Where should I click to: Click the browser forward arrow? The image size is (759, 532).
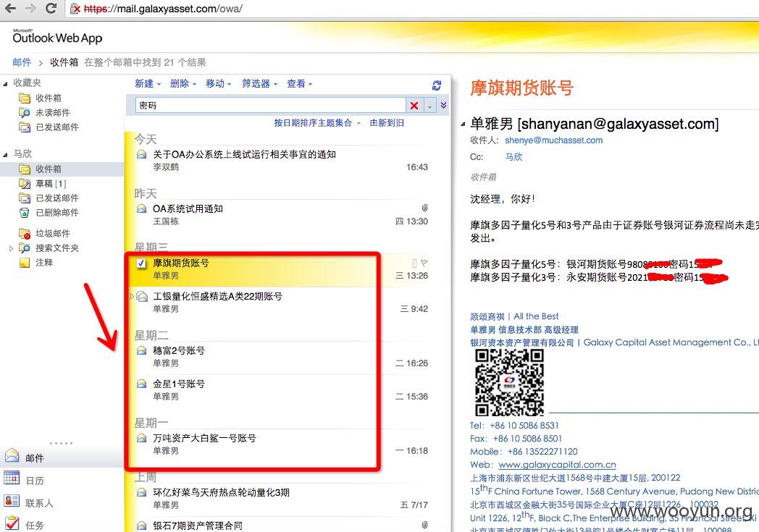pos(30,8)
